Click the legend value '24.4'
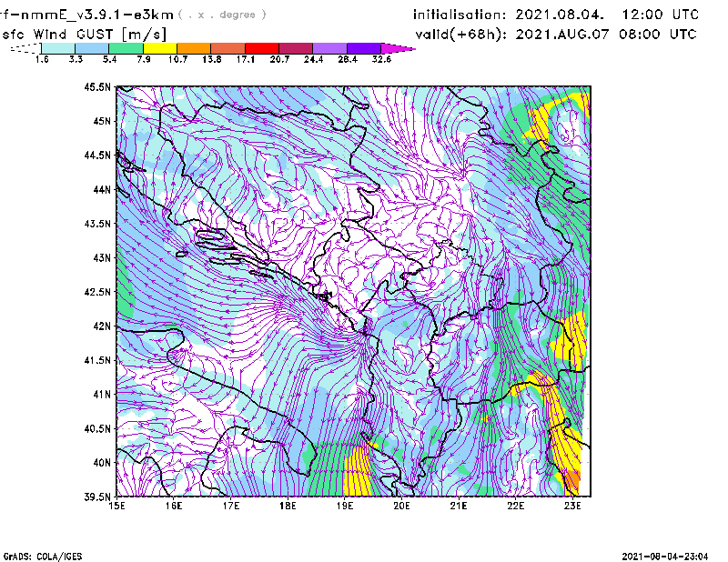This screenshot has width=728, height=562. [x=313, y=59]
